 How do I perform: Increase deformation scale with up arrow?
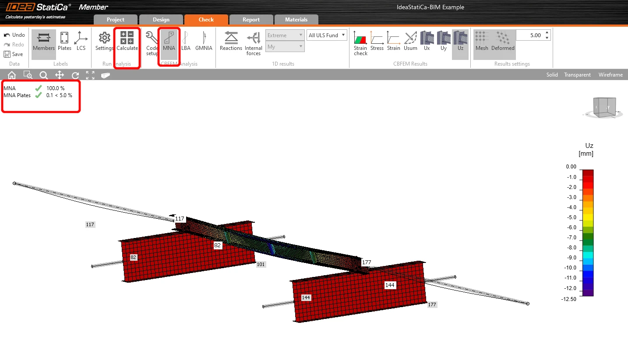coord(547,33)
